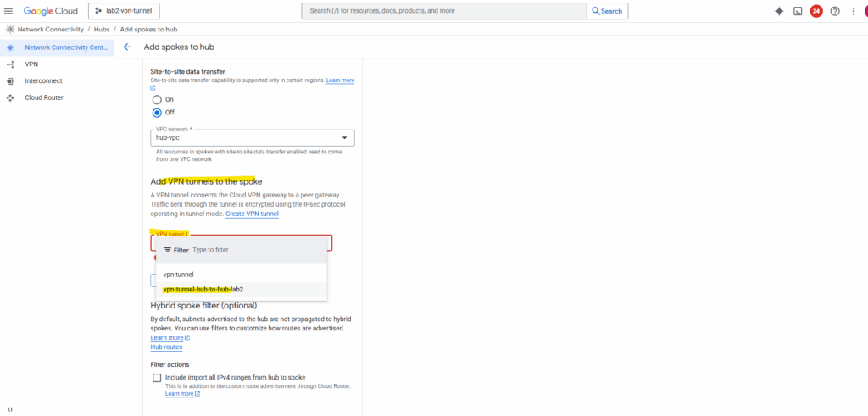Click Network Connectivity breadcrumb link
The image size is (868, 416).
click(50, 30)
